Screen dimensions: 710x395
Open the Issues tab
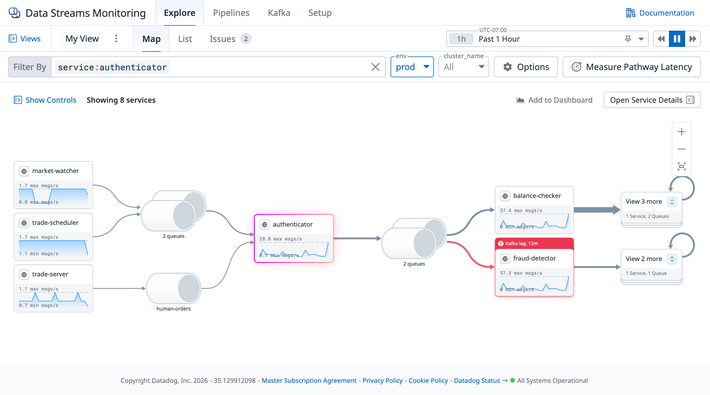(x=230, y=39)
